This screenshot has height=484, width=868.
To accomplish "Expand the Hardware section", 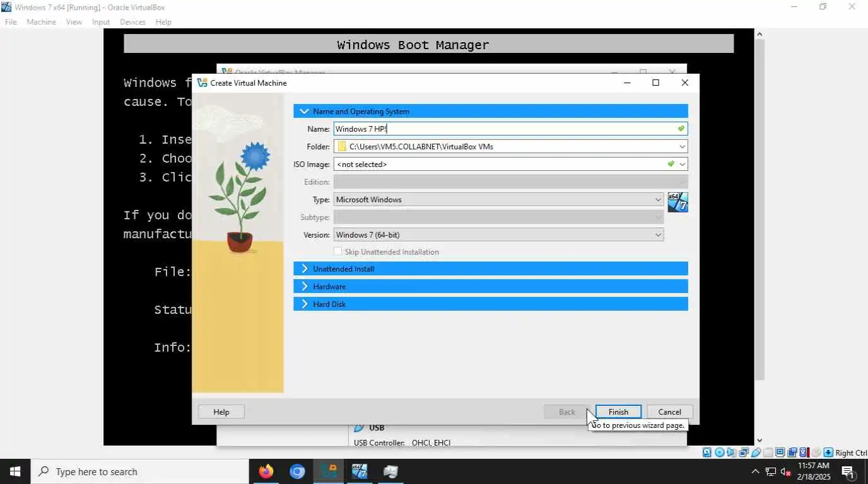I will click(491, 287).
